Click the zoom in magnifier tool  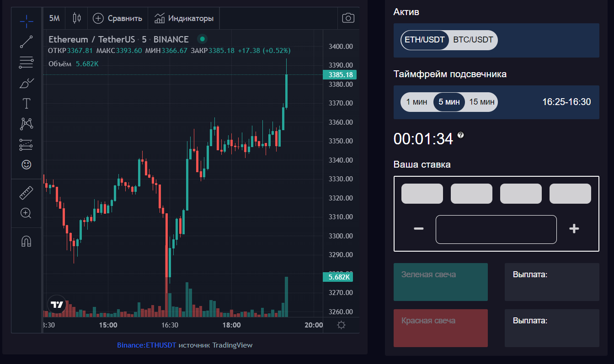[x=27, y=213]
